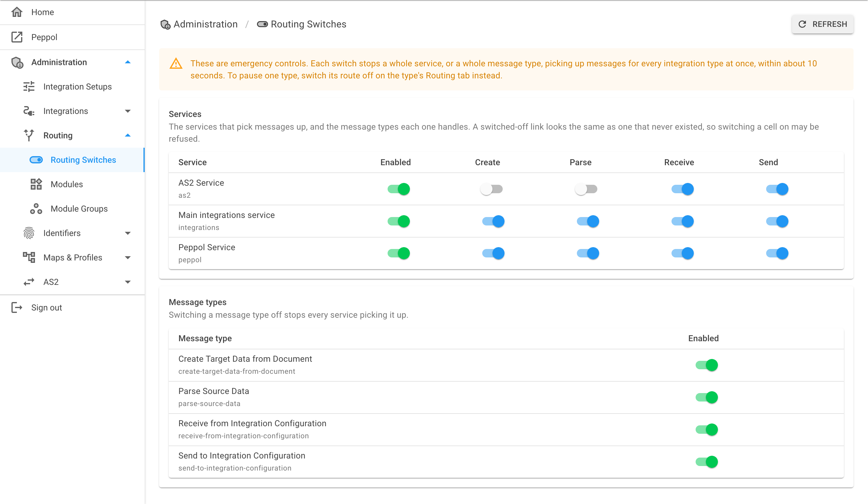
Task: Toggle Receive for Main integrations service
Action: click(x=682, y=221)
